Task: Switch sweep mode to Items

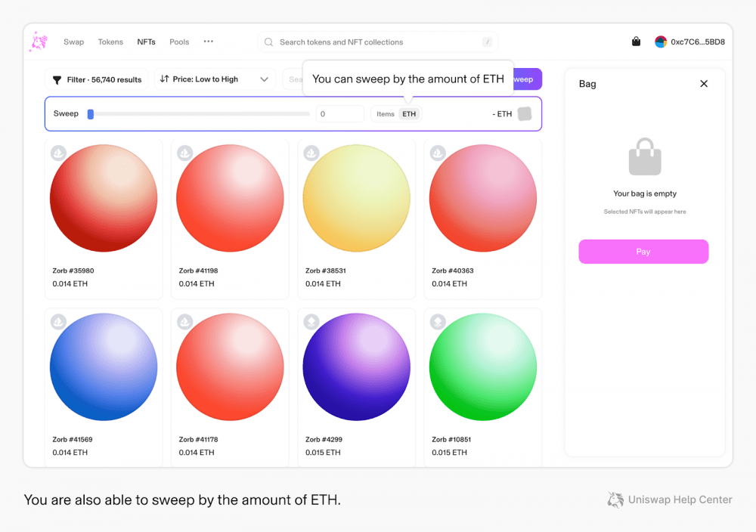Action: tap(386, 114)
